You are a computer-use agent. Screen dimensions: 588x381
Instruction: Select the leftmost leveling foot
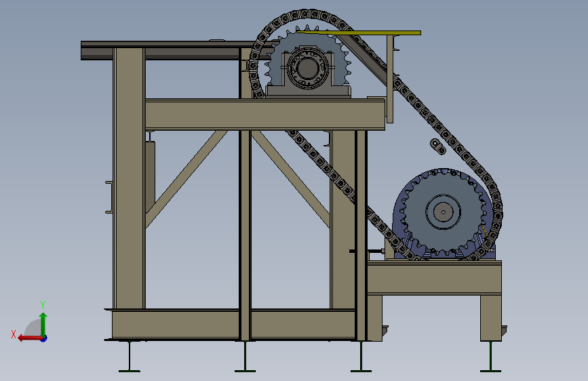click(x=130, y=356)
